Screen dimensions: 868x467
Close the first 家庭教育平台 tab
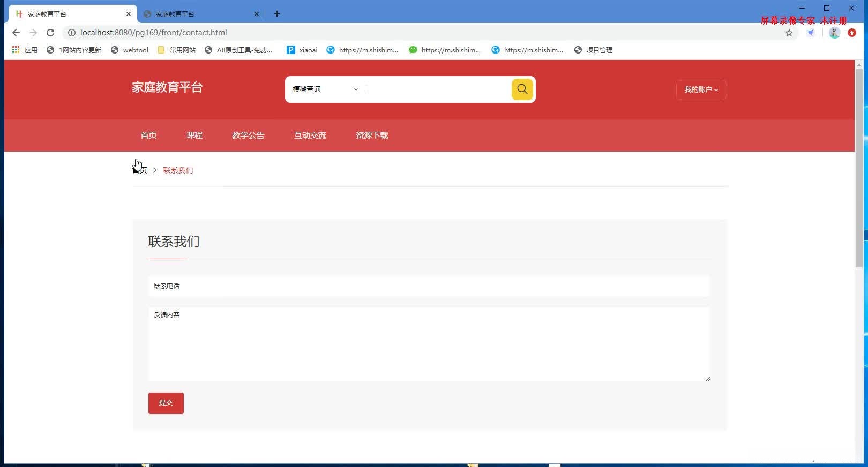click(x=129, y=14)
